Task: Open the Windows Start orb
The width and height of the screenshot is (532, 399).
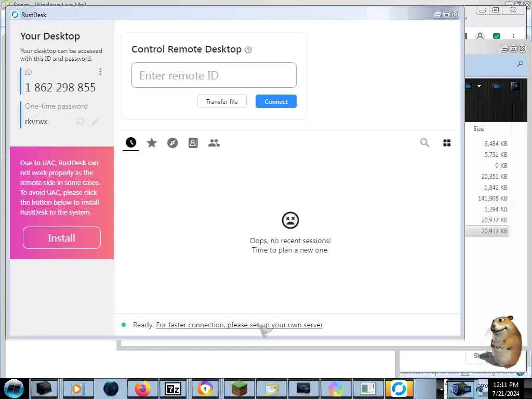Action: (14, 389)
